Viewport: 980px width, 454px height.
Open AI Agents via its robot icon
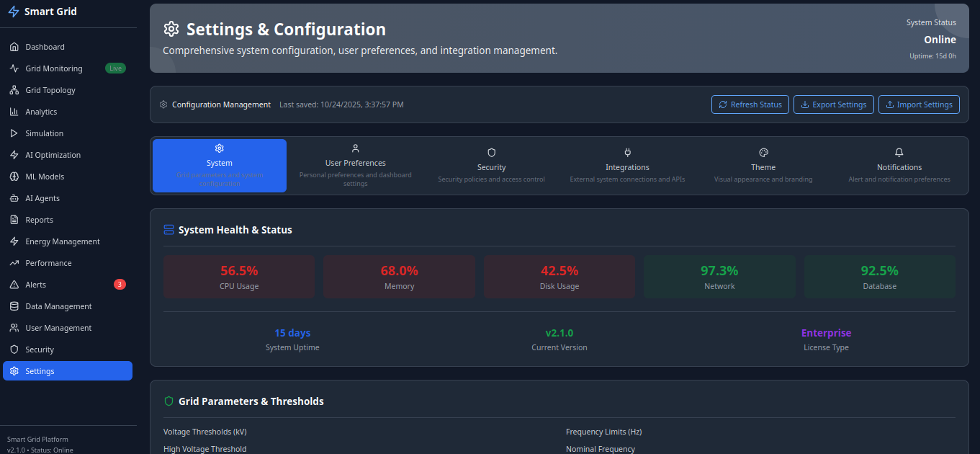[x=14, y=198]
